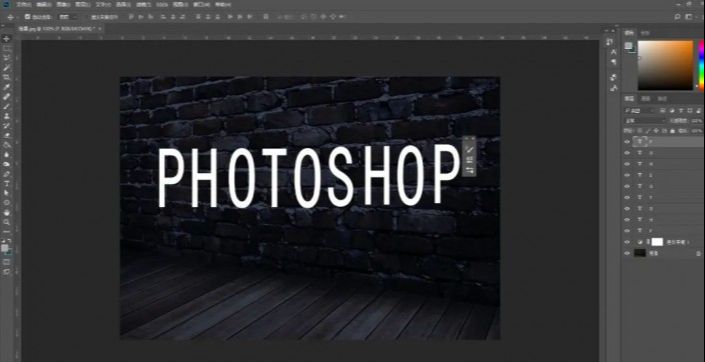Viewport: 705px width, 362px height.
Task: Open the Auto-Select target dropdown
Action: coord(68,17)
